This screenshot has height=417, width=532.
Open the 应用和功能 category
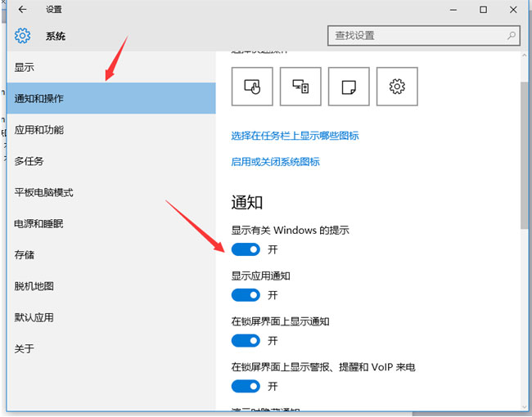coord(111,129)
